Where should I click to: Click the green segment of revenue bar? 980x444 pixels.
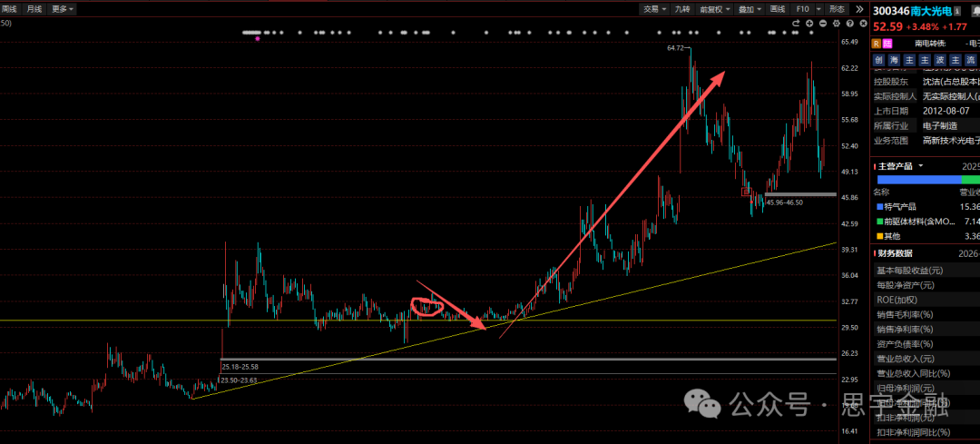click(x=971, y=180)
